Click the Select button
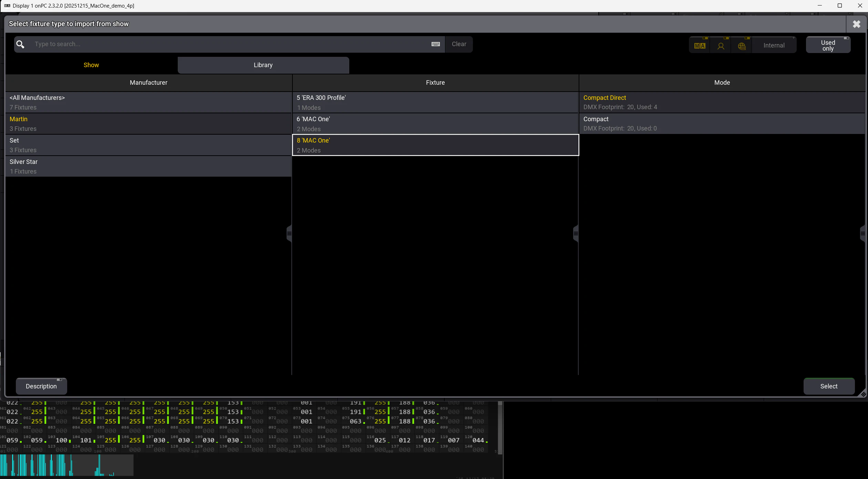868x479 pixels. coord(829,386)
